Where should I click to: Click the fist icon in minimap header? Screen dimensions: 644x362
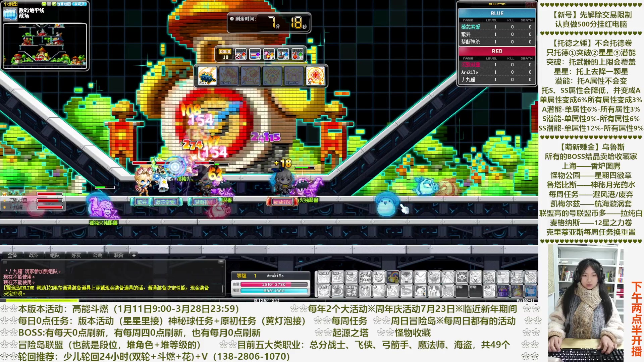pos(10,14)
